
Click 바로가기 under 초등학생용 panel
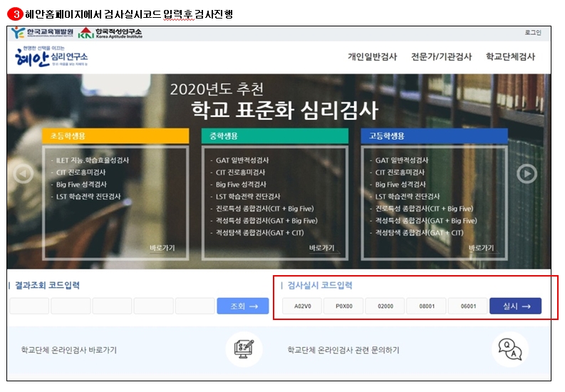[x=162, y=248]
